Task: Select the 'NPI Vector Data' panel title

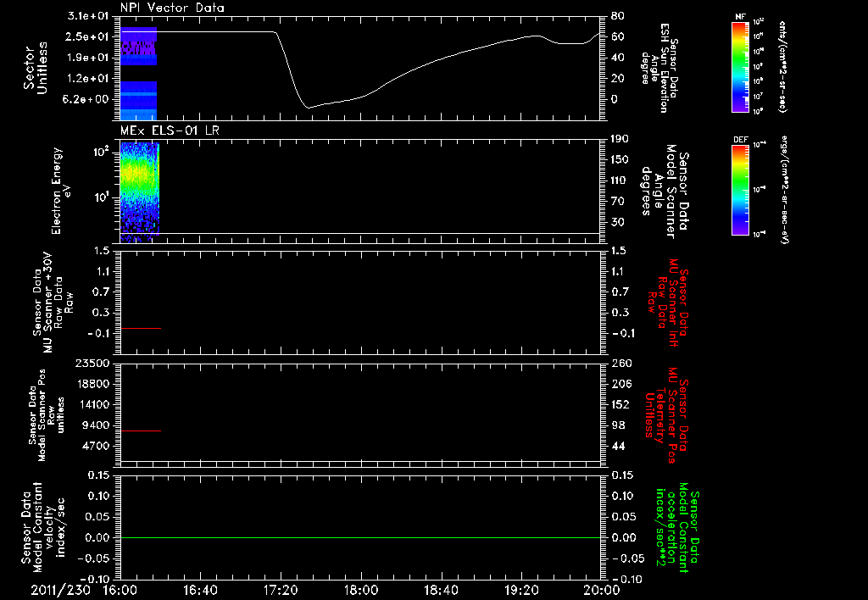Action: click(172, 8)
